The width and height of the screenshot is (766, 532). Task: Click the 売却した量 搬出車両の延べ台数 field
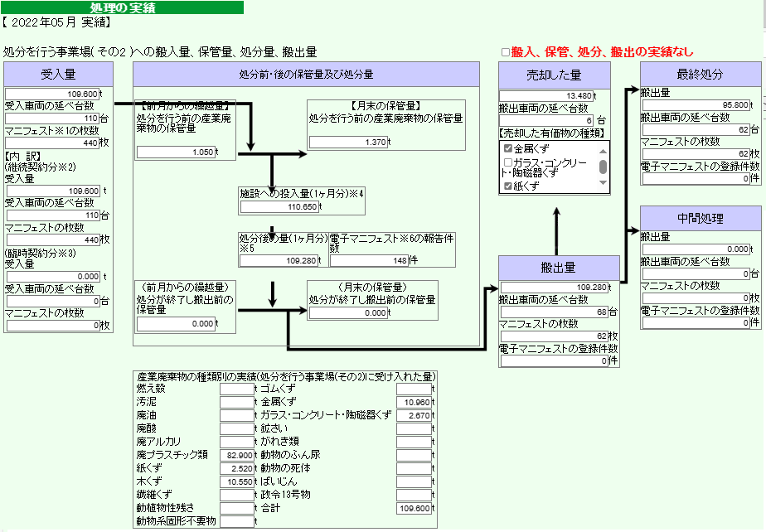click(546, 120)
